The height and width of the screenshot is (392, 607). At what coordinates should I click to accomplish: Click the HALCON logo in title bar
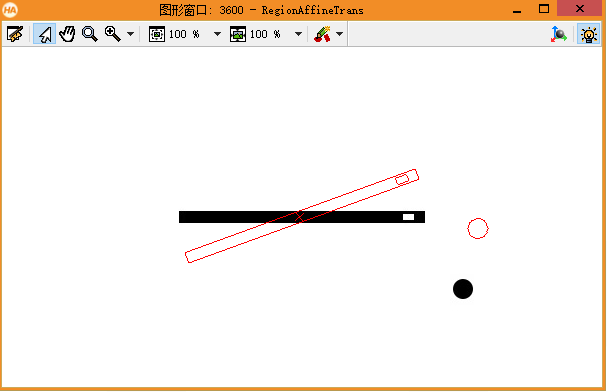click(10, 10)
